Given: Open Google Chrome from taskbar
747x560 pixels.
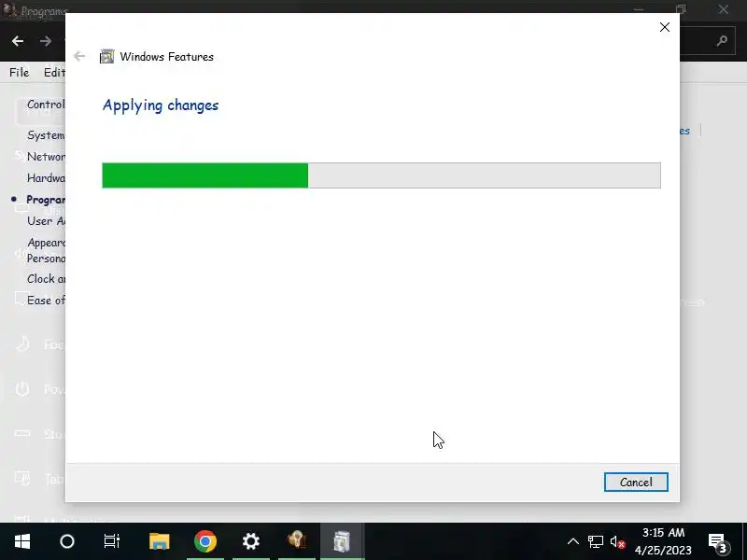Looking at the screenshot, I should point(205,541).
